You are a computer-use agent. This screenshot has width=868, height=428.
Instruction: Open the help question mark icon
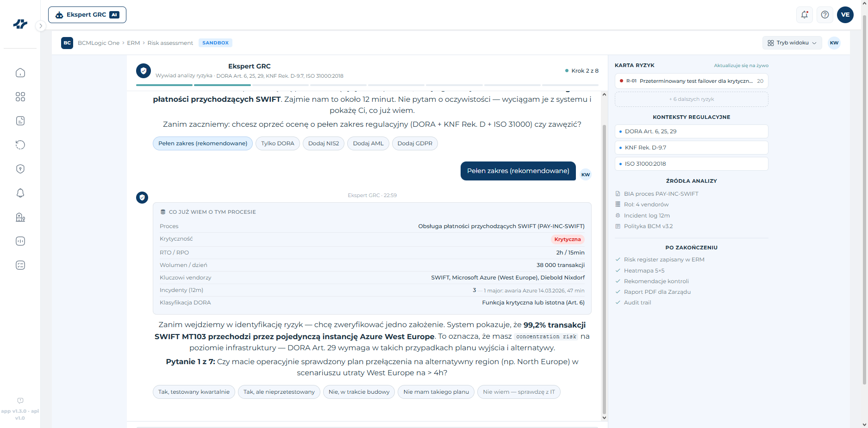click(x=825, y=15)
